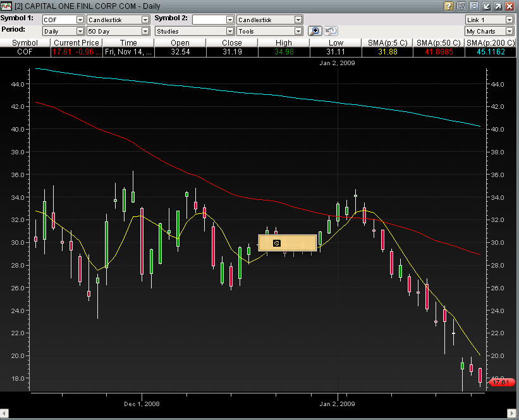Click the undo zoom icon
This screenshot has height=420, width=519.
[331, 31]
